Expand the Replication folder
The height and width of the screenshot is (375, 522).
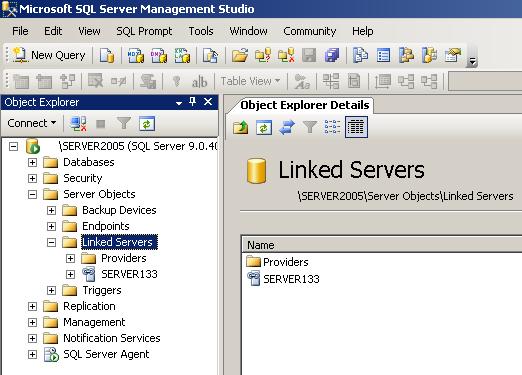(32, 306)
